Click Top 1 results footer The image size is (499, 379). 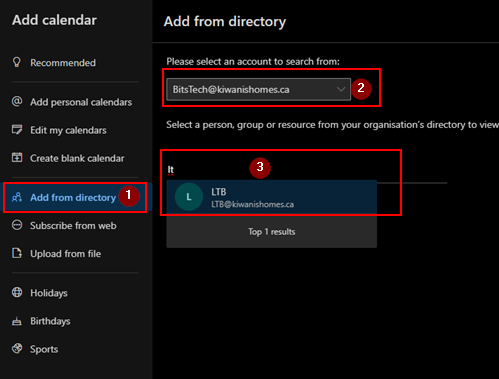click(x=272, y=232)
